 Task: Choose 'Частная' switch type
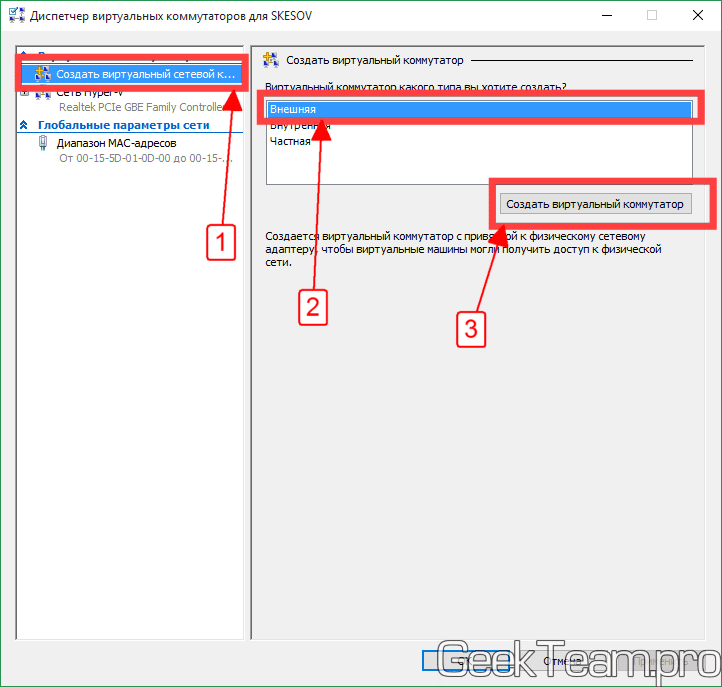(x=290, y=141)
